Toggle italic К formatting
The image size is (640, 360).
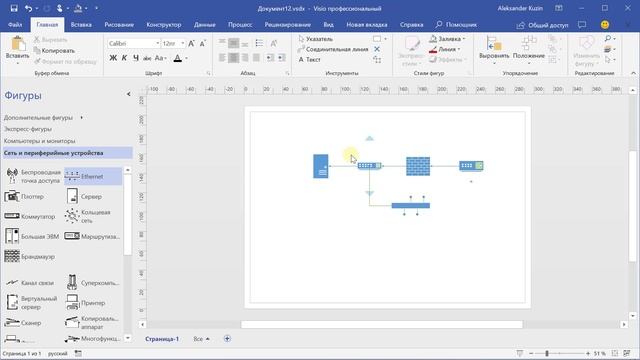pos(124,58)
